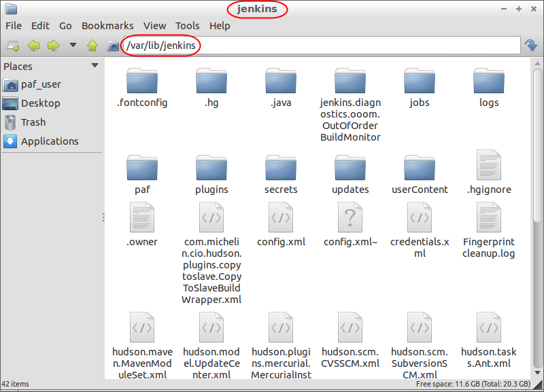This screenshot has width=544, height=392.
Task: Select the logs folder
Action: [x=489, y=88]
